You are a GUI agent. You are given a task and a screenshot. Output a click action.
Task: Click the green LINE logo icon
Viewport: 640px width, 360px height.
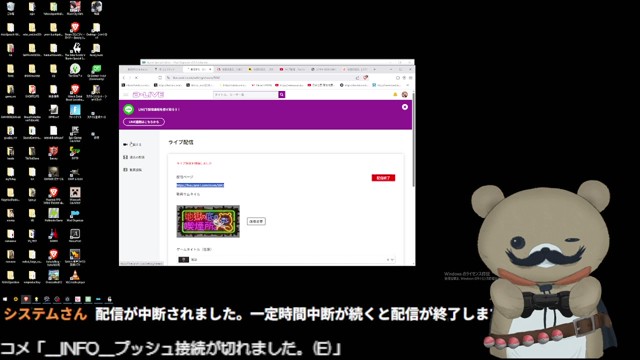tap(129, 109)
